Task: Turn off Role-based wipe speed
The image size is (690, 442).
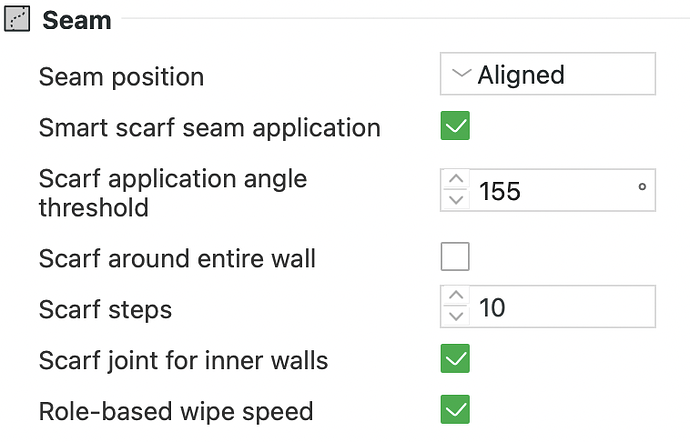Action: click(455, 409)
